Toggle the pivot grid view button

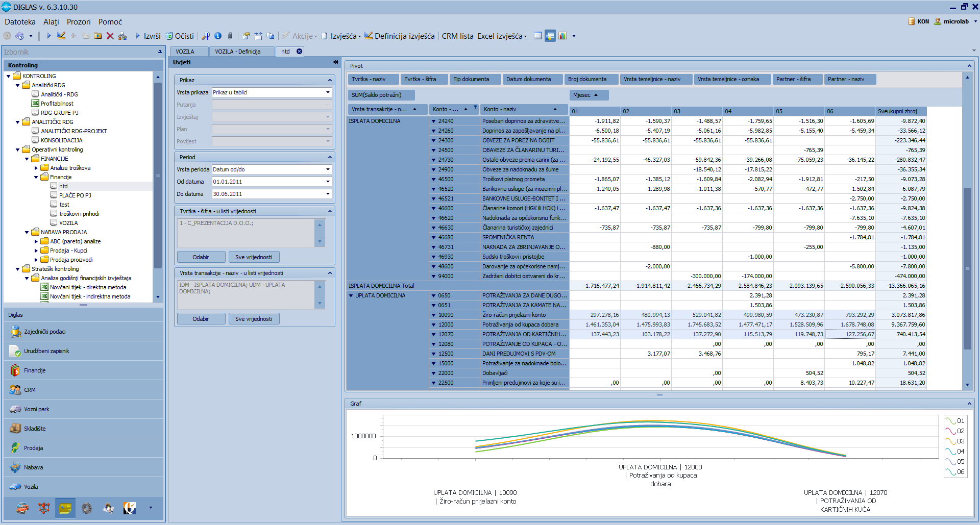point(550,36)
